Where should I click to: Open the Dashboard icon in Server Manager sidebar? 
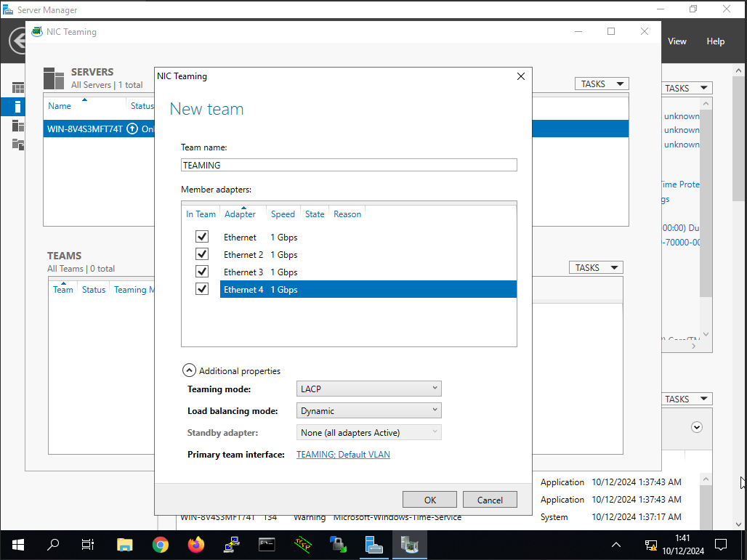[17, 88]
